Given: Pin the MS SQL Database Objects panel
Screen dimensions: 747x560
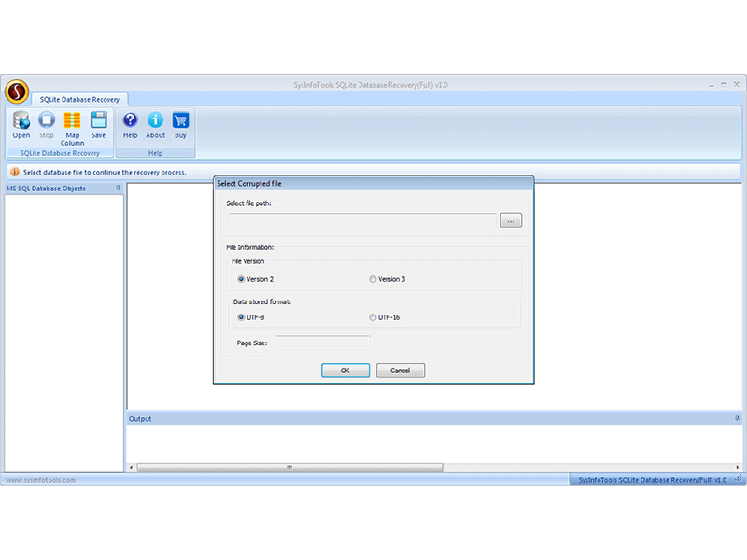Looking at the screenshot, I should point(118,189).
